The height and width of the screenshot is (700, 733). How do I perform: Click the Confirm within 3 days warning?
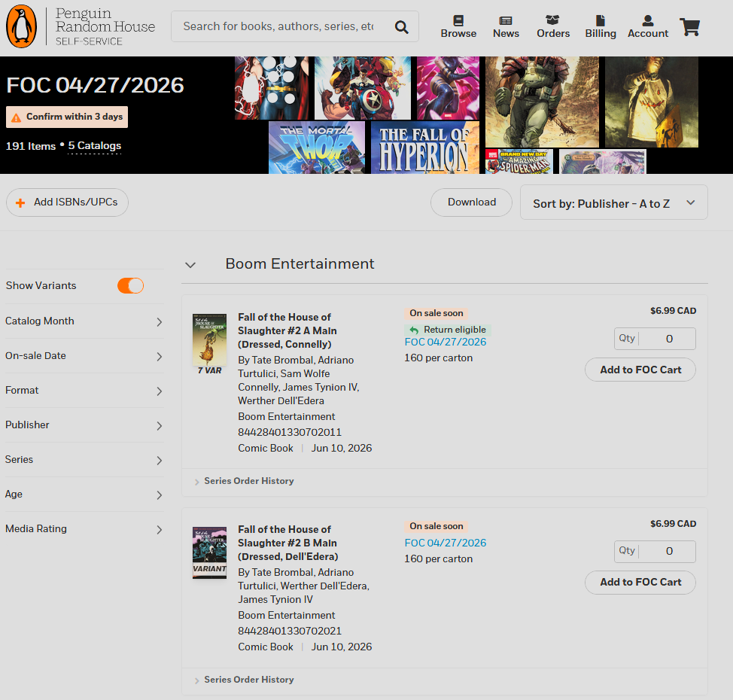point(67,117)
